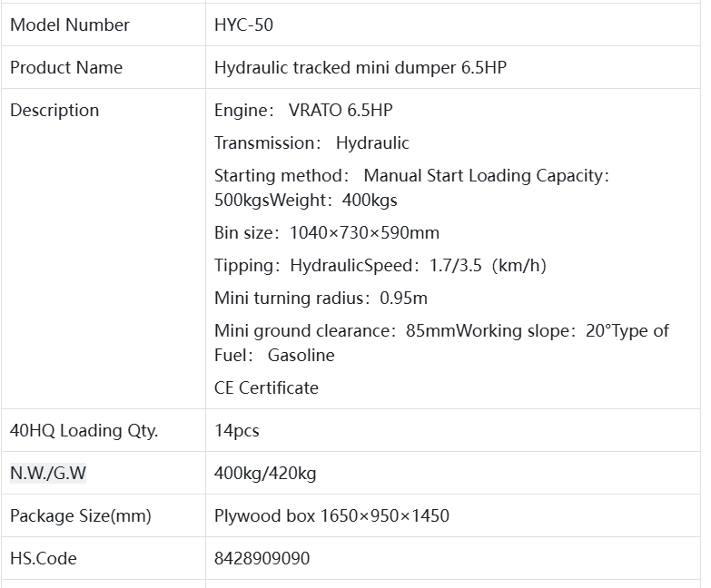Click the Product Name label cell
The height and width of the screenshot is (588, 711).
66,68
